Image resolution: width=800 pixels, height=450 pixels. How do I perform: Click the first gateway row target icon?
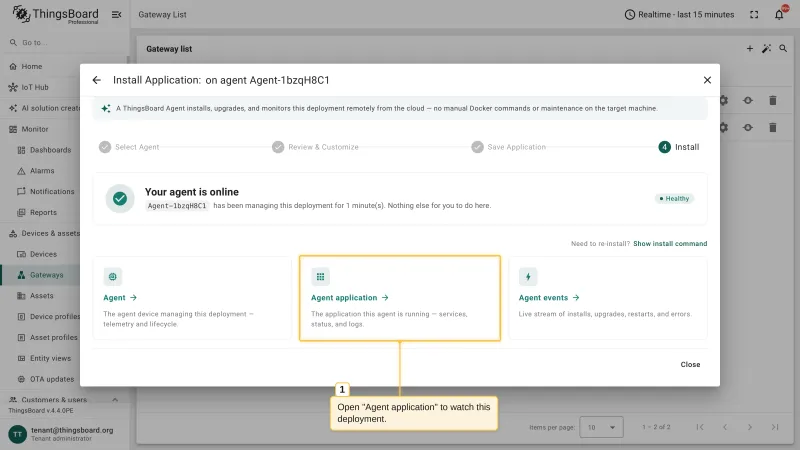coord(748,101)
